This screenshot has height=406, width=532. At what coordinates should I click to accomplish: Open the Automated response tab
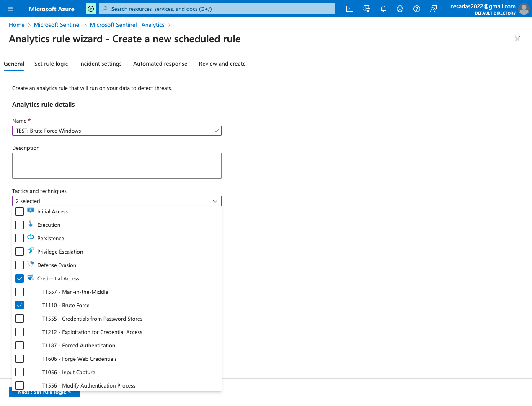(160, 64)
